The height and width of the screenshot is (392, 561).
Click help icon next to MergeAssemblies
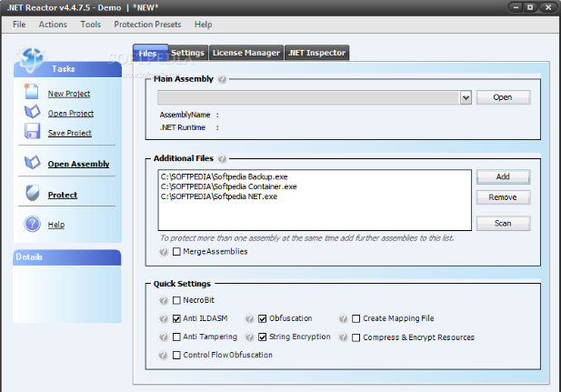[x=164, y=252]
